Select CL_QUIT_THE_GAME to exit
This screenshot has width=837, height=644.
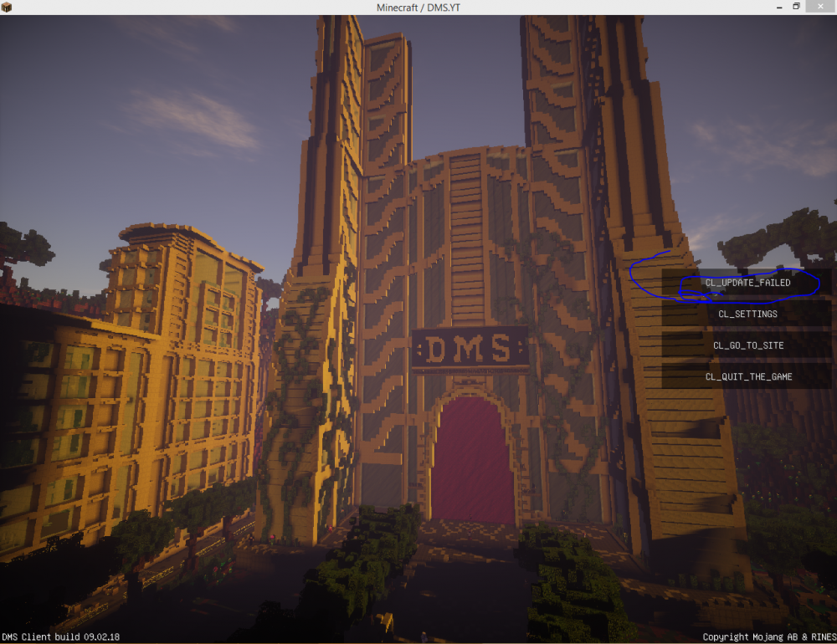tap(747, 376)
